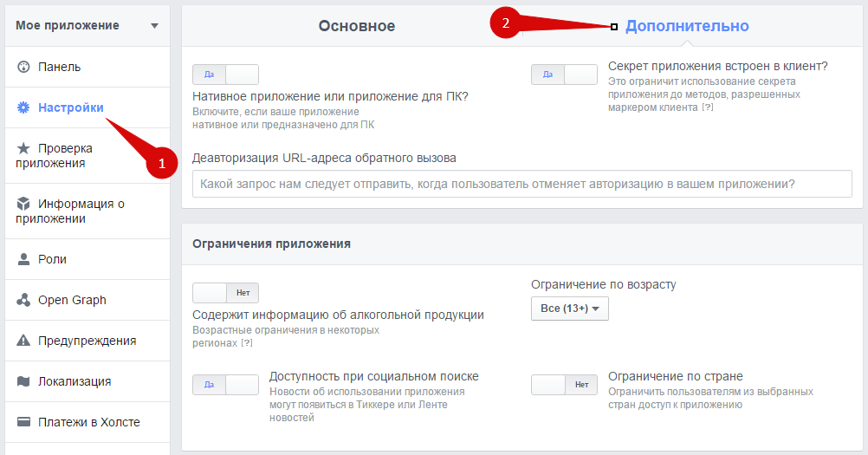The width and height of the screenshot is (868, 455).
Task: Switch to the Дополнительно tab
Action: pyautogui.click(x=687, y=26)
